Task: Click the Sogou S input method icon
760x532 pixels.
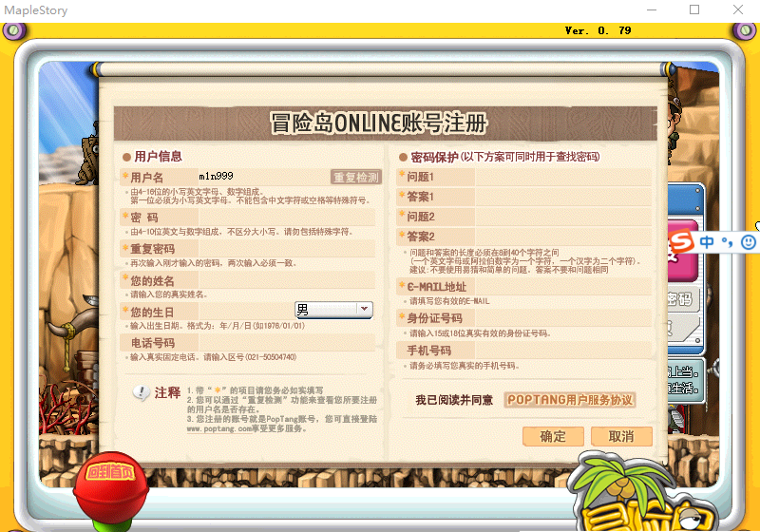Action: click(x=682, y=241)
